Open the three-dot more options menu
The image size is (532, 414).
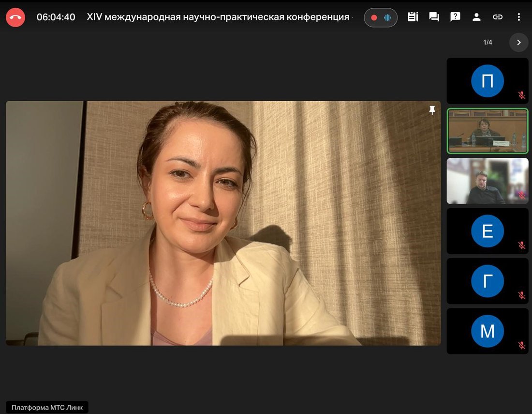(519, 17)
